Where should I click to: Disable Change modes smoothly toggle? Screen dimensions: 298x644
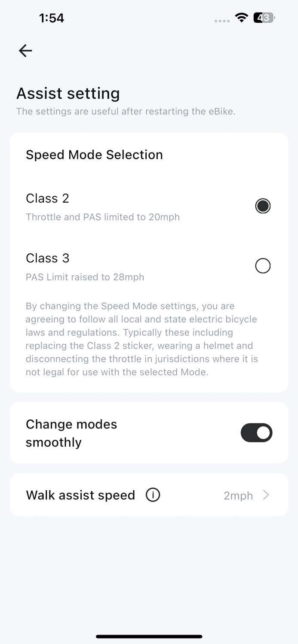(256, 433)
